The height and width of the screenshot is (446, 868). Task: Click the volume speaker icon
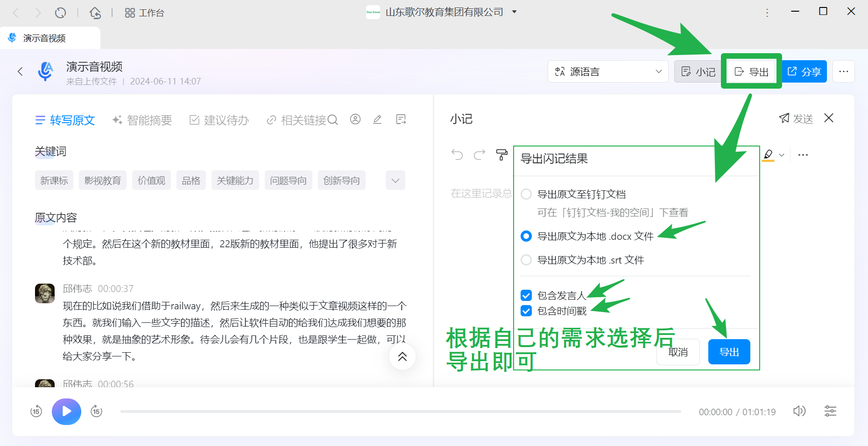click(x=799, y=411)
